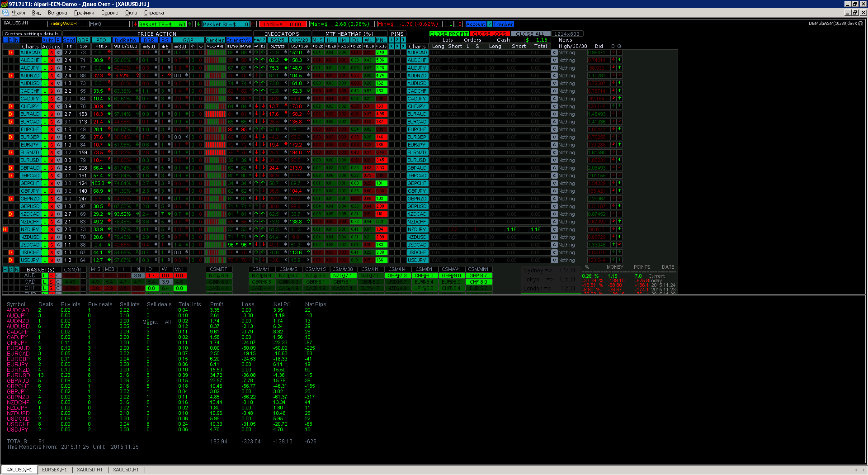Click the Strength% column header

click(239, 40)
